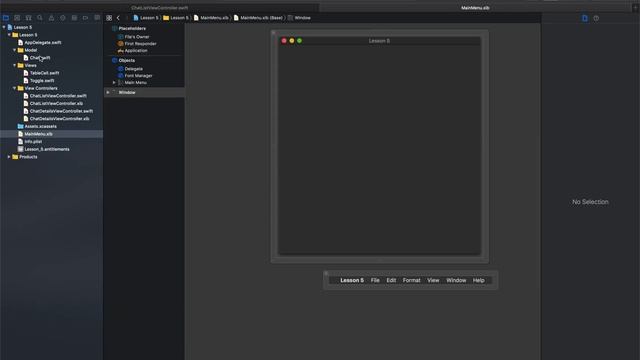Image resolution: width=640 pixels, height=360 pixels.
Task: Collapse the Model folder
Action: pyautogui.click(x=15, y=50)
